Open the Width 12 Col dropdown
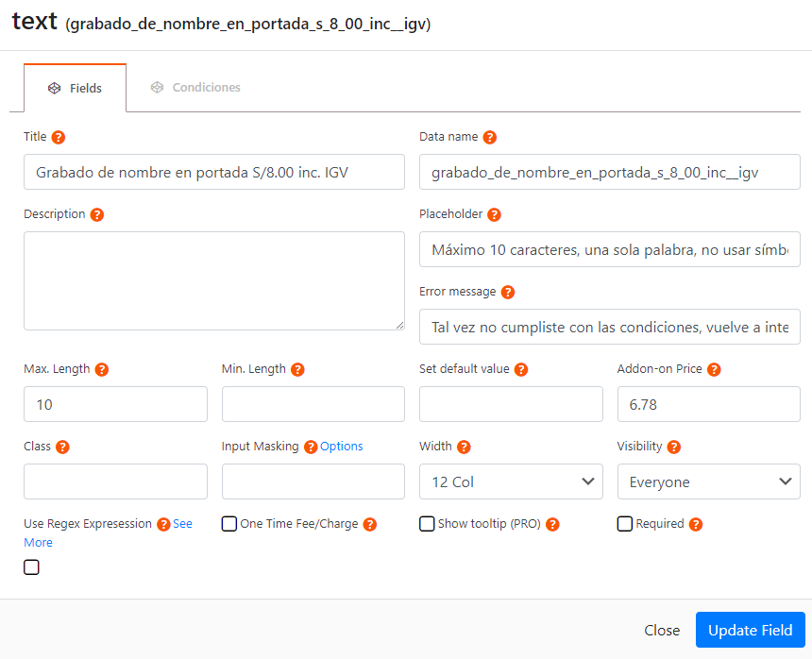This screenshot has height=659, width=812. click(511, 482)
